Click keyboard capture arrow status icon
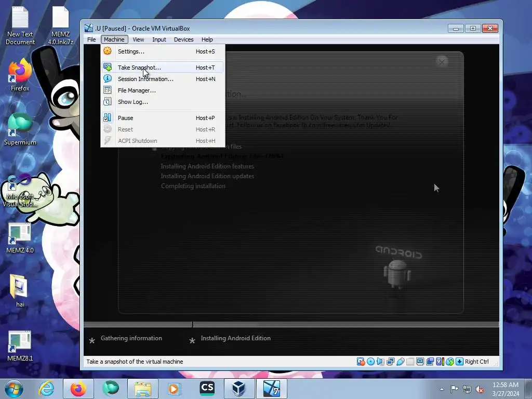Viewport: 532px width, 399px height. click(460, 362)
